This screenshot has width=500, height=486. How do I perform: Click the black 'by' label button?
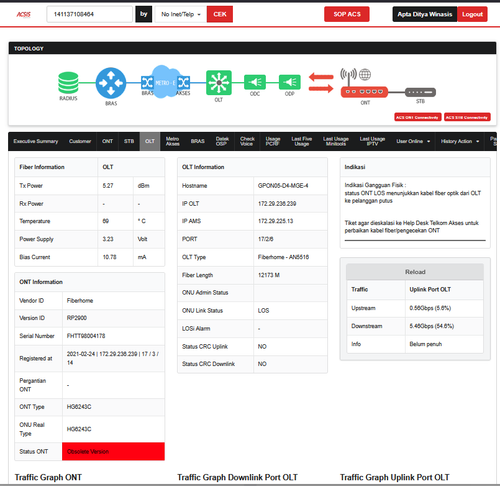coord(144,14)
